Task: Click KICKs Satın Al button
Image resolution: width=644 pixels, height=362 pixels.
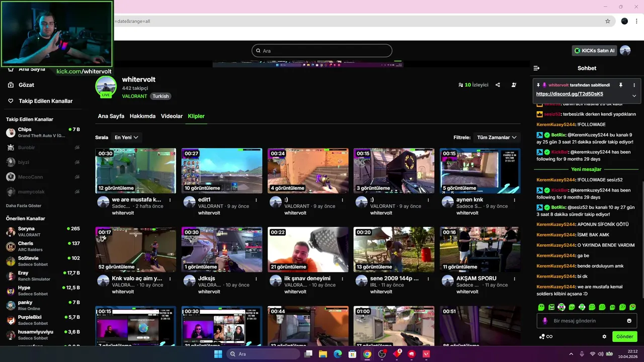Action: 595,51
